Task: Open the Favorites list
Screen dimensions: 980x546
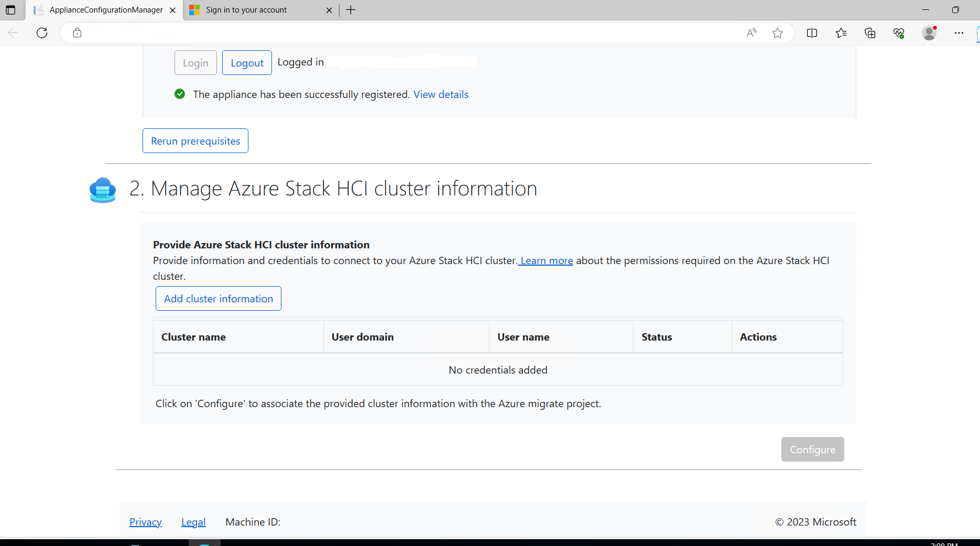Action: point(841,33)
